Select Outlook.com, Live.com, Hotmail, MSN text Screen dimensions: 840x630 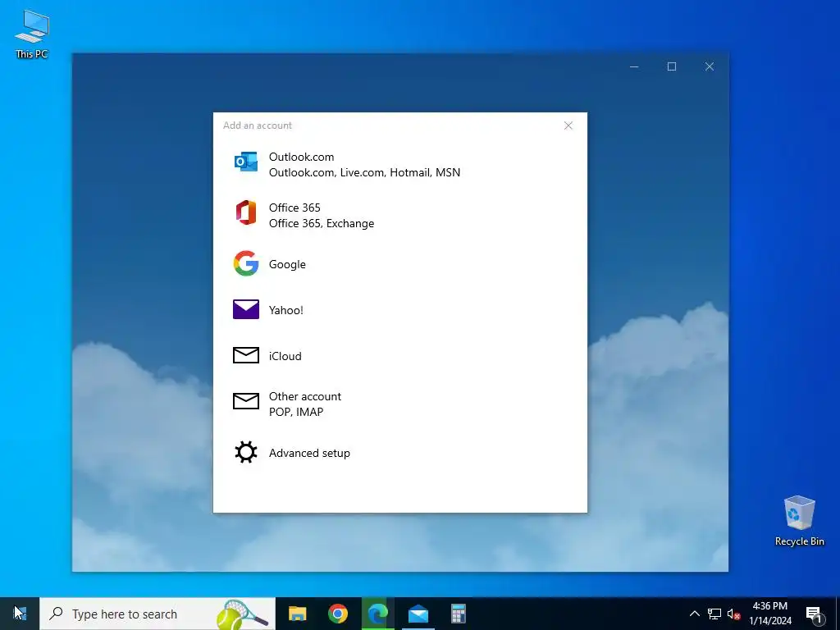point(364,172)
